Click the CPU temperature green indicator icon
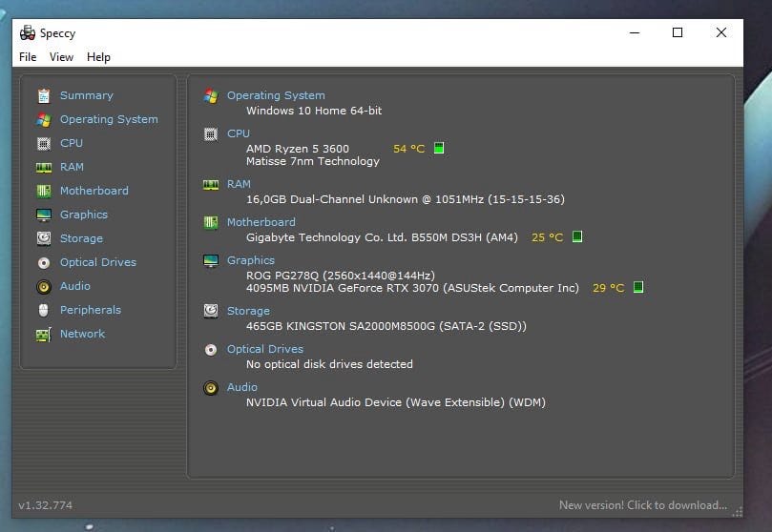This screenshot has height=532, width=772. [439, 148]
